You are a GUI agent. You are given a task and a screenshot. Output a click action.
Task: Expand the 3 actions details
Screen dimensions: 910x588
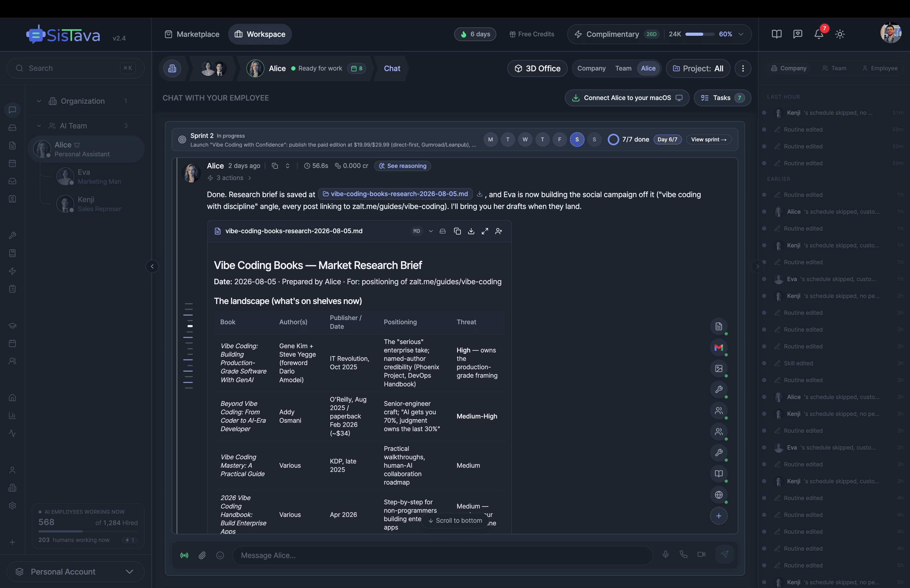(x=230, y=178)
